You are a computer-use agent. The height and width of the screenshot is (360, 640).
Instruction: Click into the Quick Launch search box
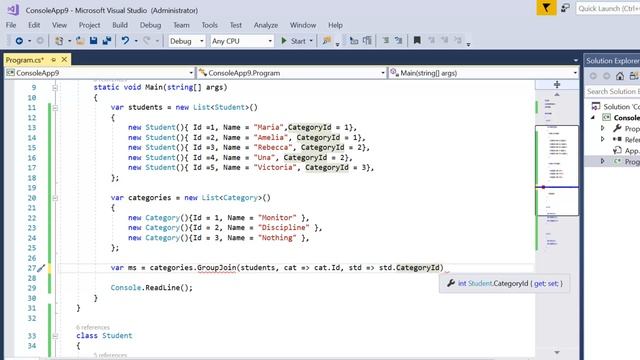coord(608,9)
